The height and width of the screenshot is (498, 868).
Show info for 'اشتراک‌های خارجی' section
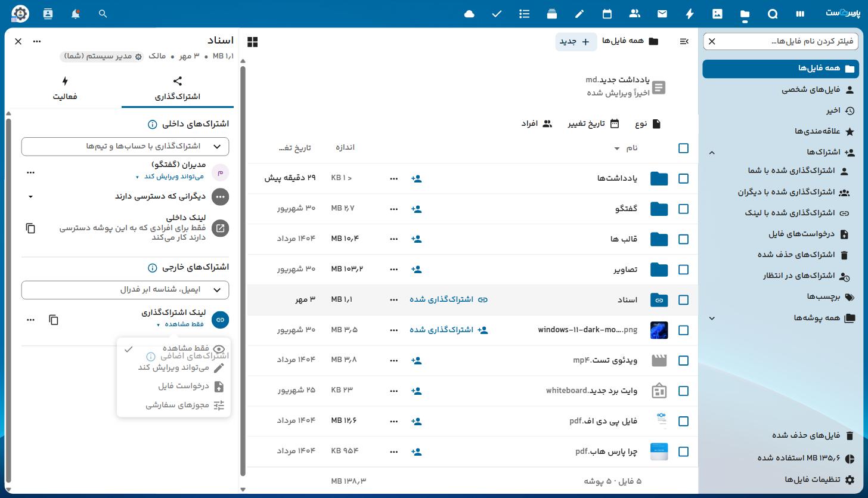(x=152, y=268)
